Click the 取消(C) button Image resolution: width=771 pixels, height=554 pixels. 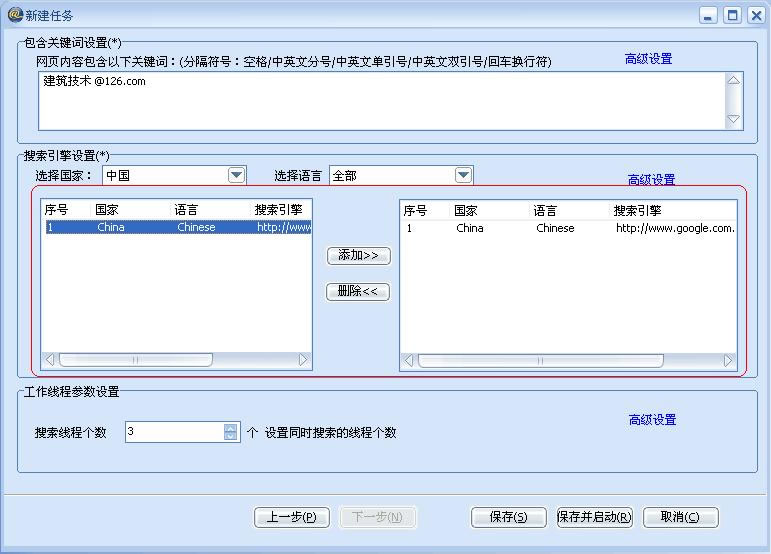tap(681, 517)
